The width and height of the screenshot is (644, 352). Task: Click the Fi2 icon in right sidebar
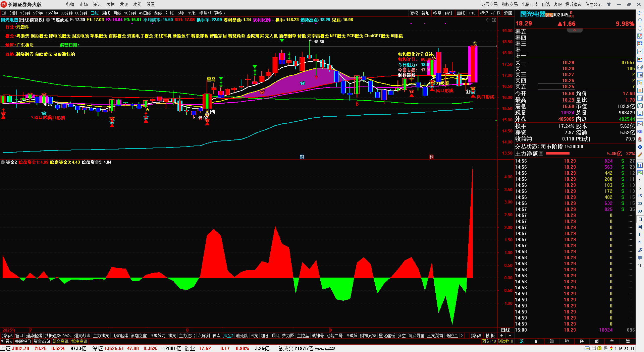pyautogui.click(x=640, y=98)
